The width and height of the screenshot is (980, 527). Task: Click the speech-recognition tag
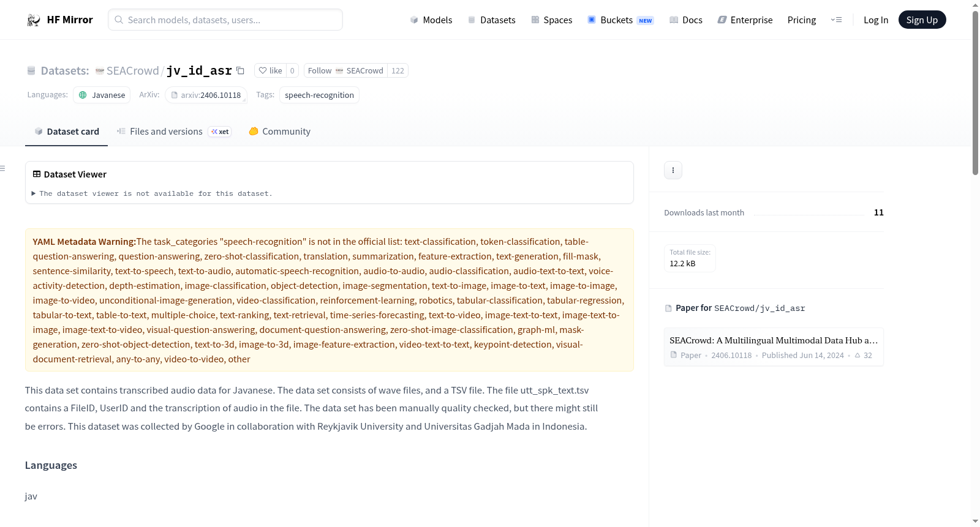319,95
